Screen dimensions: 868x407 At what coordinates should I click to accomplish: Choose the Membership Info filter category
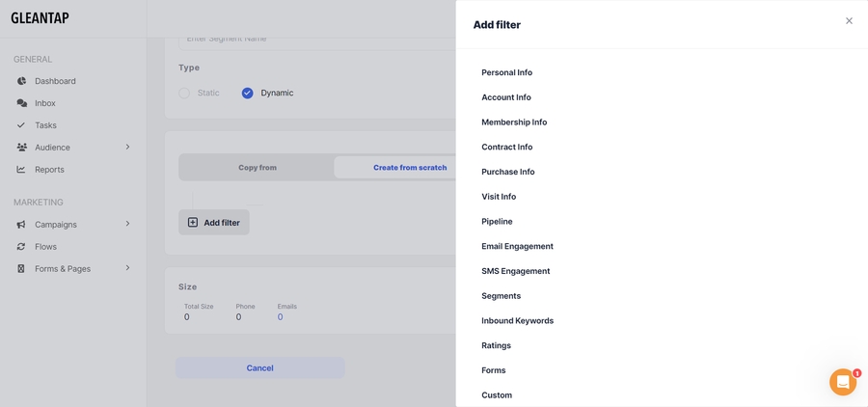tap(514, 122)
